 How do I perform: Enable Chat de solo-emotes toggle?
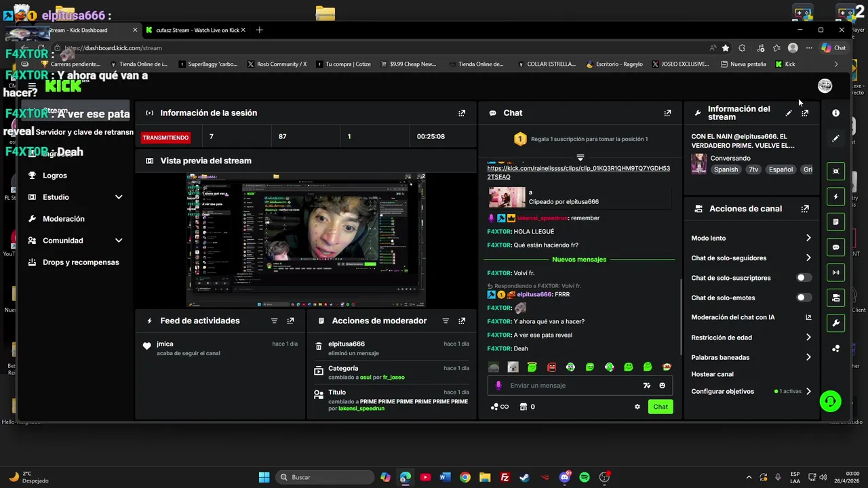coord(803,298)
